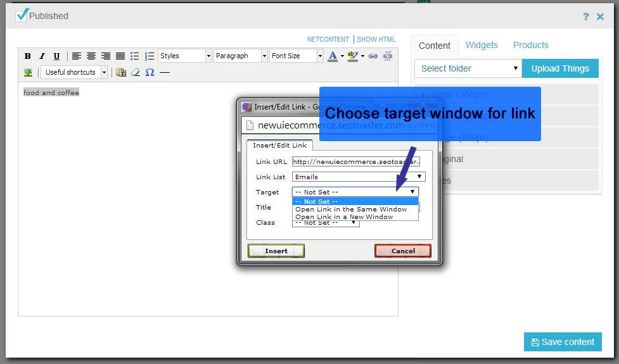Open the insert image icon
Image resolution: width=619 pixels, height=364 pixels.
(x=28, y=73)
